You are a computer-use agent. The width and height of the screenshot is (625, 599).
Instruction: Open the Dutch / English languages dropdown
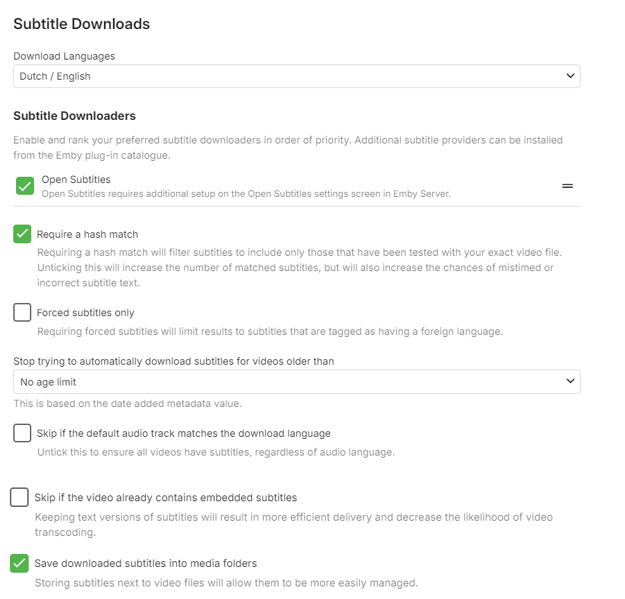[x=296, y=76]
